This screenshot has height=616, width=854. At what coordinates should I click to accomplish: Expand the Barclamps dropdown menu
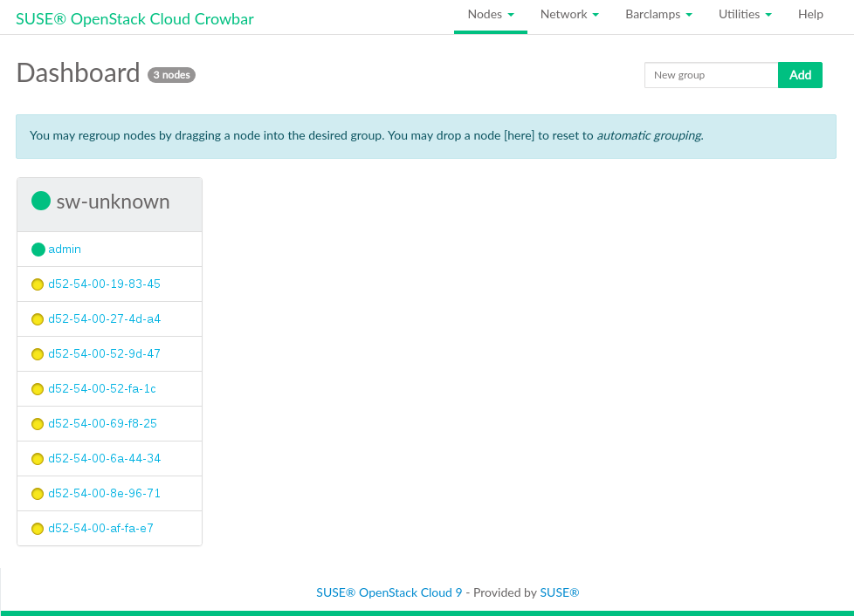click(658, 15)
